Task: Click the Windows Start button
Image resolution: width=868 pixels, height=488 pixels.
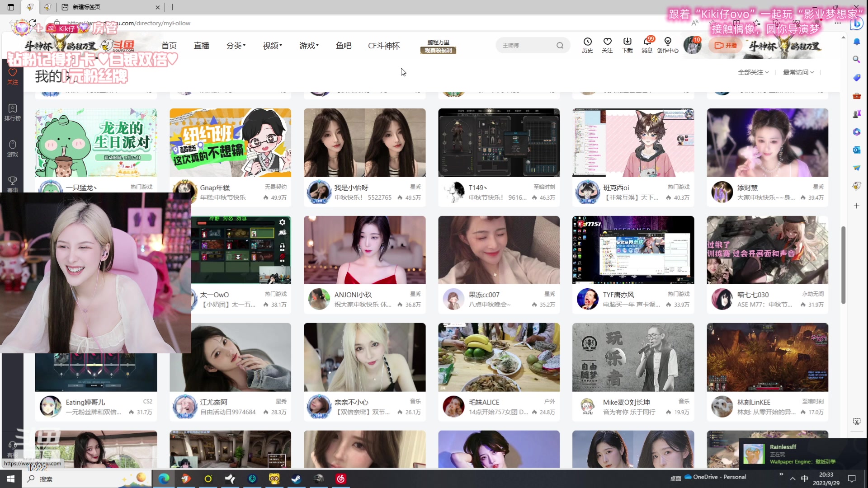Action: pyautogui.click(x=11, y=479)
